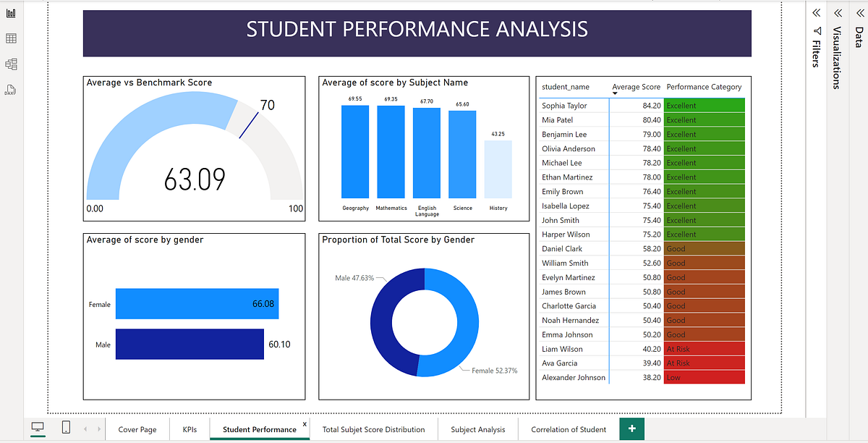
Task: Close the Student Performance page tab
Action: coord(305,423)
